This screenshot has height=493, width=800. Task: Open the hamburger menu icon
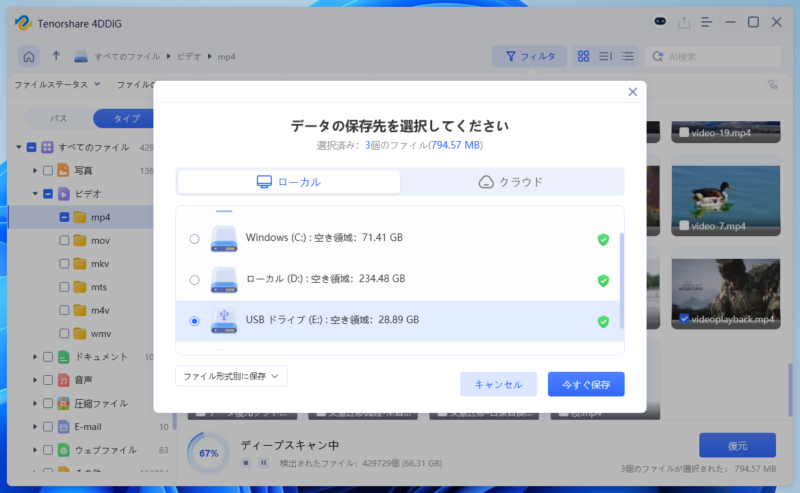click(x=706, y=22)
